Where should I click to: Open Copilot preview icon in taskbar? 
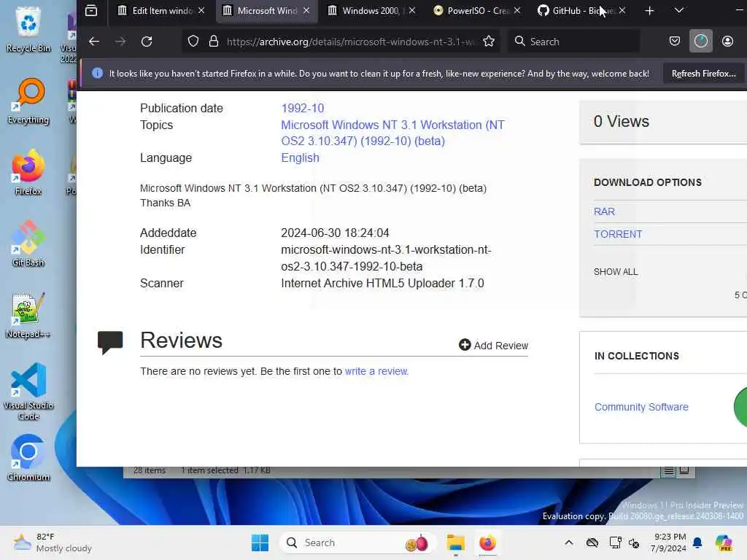click(x=724, y=542)
